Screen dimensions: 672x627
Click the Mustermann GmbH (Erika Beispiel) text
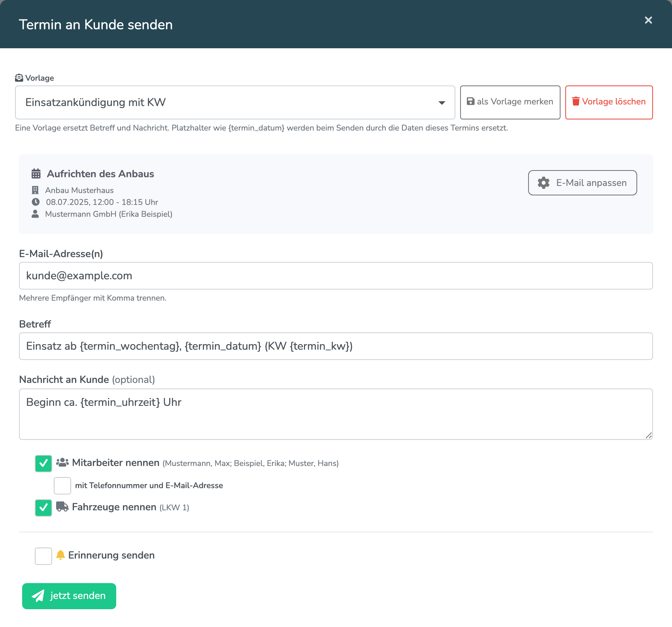click(x=109, y=214)
